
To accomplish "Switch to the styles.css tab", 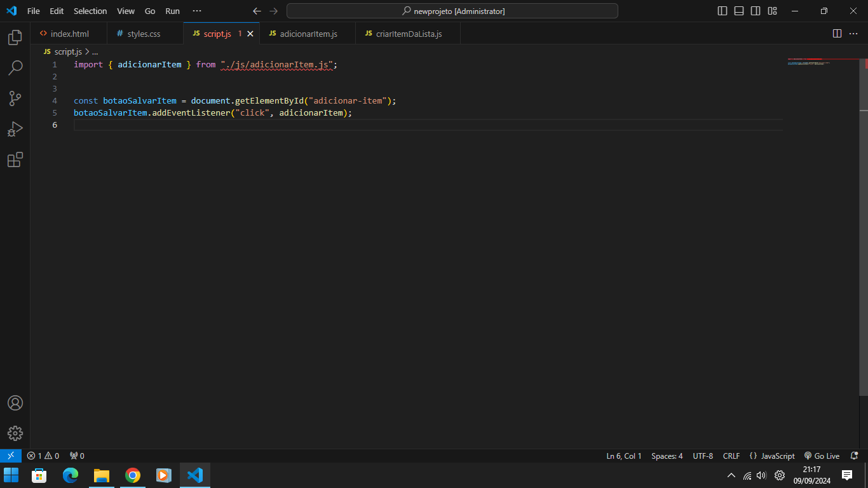I will [x=145, y=34].
